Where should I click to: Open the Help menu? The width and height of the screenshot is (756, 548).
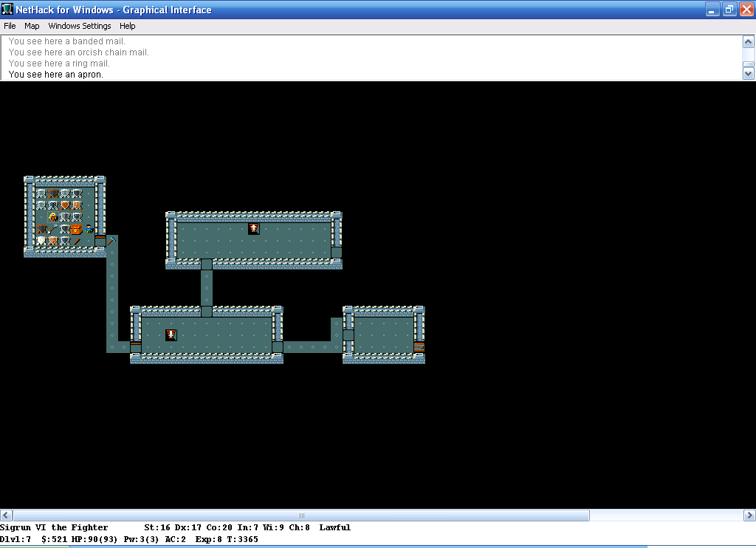[127, 26]
